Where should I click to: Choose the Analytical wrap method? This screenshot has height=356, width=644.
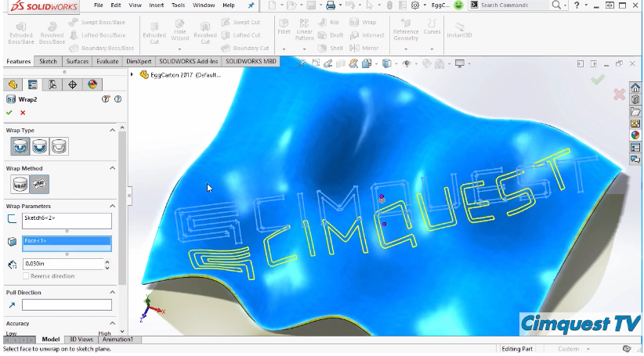20,184
